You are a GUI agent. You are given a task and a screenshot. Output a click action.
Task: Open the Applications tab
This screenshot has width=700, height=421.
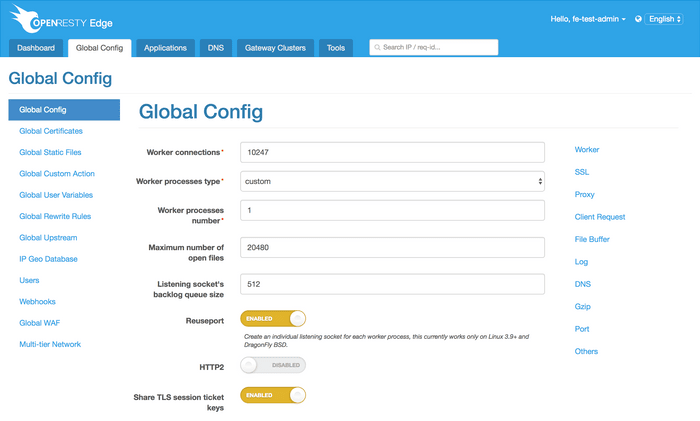tap(165, 48)
